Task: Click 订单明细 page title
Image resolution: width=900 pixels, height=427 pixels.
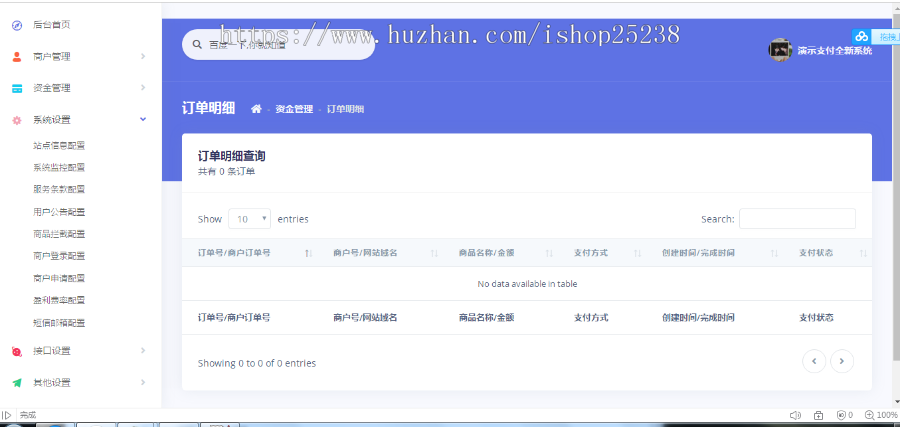Action: point(208,108)
